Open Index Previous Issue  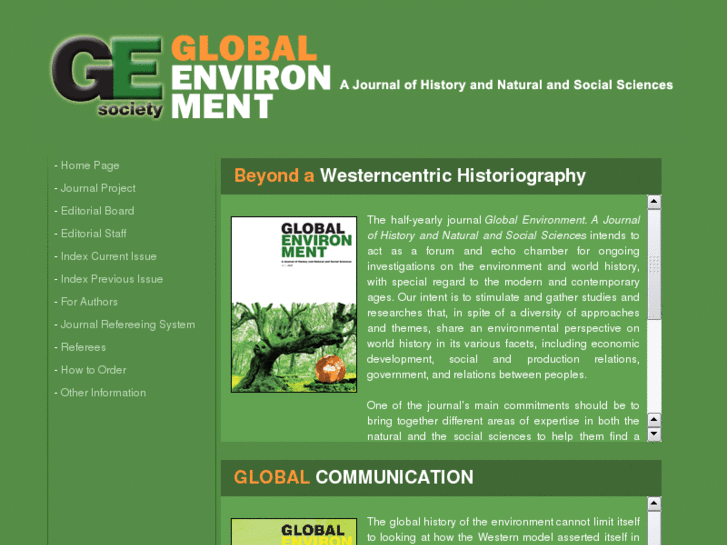click(112, 279)
